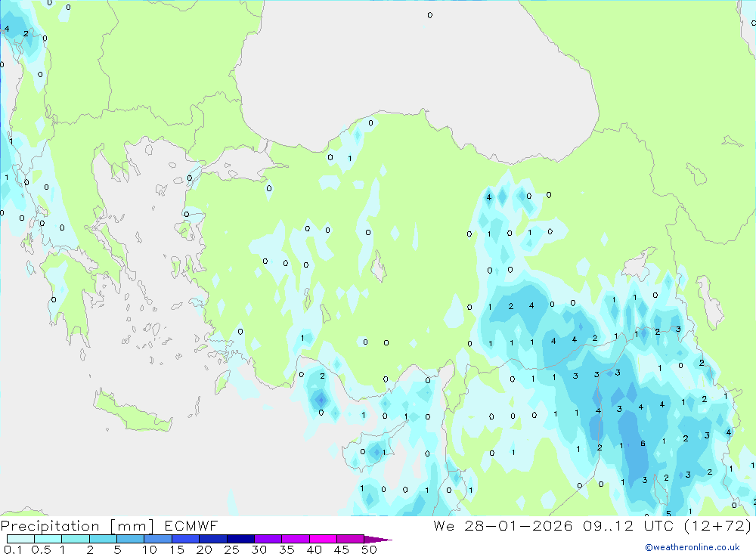This screenshot has height=554, width=756.
Task: Click the "6" precipitation value on the map
Action: pos(643,443)
